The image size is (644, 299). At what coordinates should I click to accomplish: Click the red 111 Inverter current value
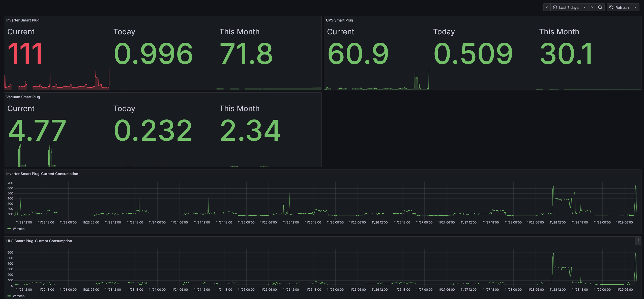[x=25, y=54]
